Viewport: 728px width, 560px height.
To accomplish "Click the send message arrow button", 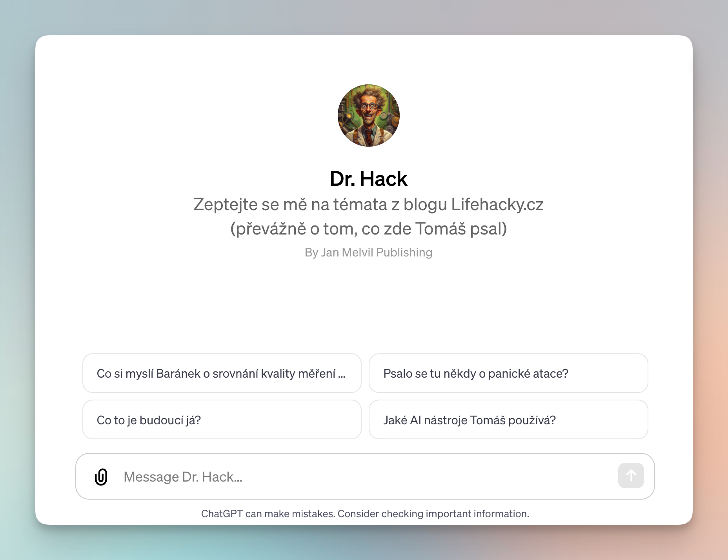I will (x=631, y=476).
